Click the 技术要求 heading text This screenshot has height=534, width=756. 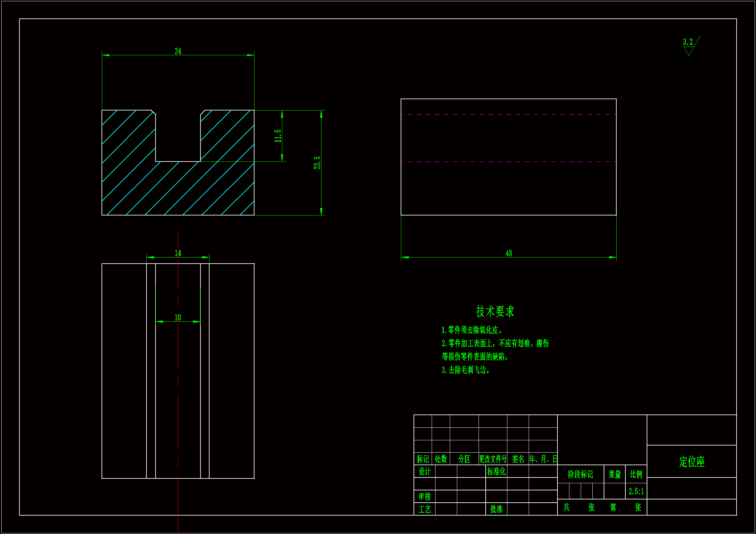495,311
